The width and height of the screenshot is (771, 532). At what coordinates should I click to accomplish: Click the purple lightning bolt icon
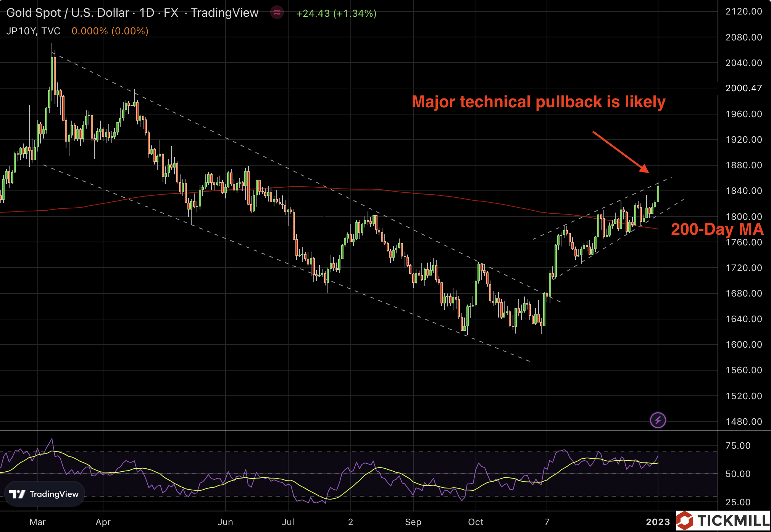658,420
